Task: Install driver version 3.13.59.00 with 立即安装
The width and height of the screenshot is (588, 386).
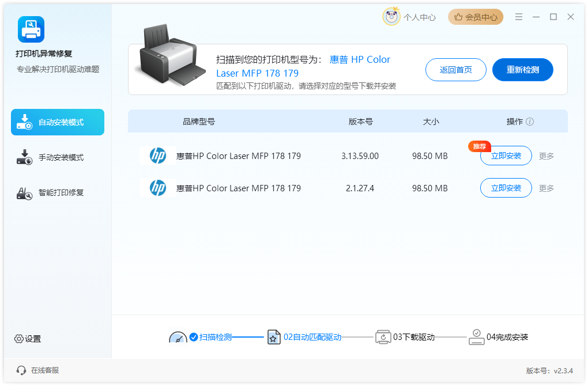Action: pos(506,156)
